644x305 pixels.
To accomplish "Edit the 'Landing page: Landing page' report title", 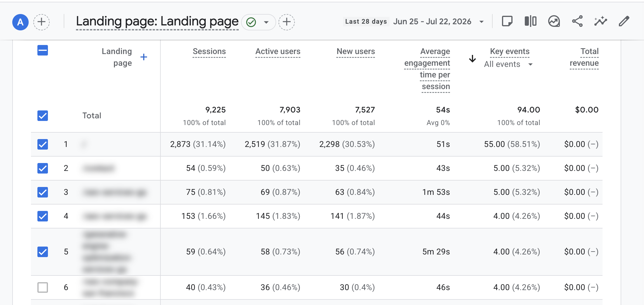I will tap(157, 22).
